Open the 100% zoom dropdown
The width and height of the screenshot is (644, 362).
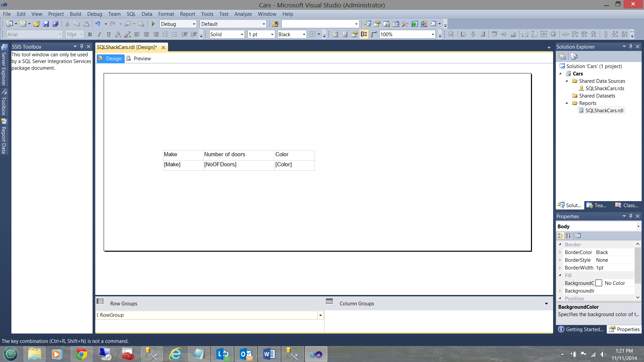433,34
